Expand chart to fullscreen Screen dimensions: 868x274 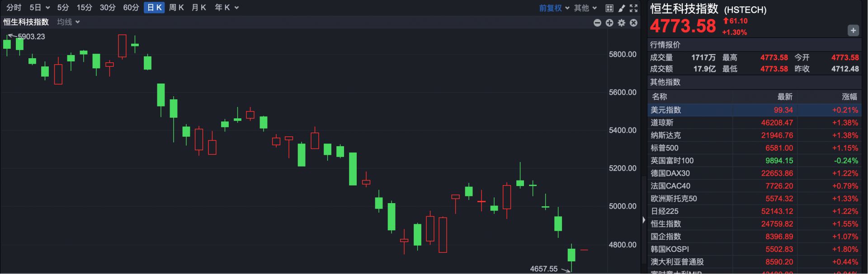click(634, 8)
